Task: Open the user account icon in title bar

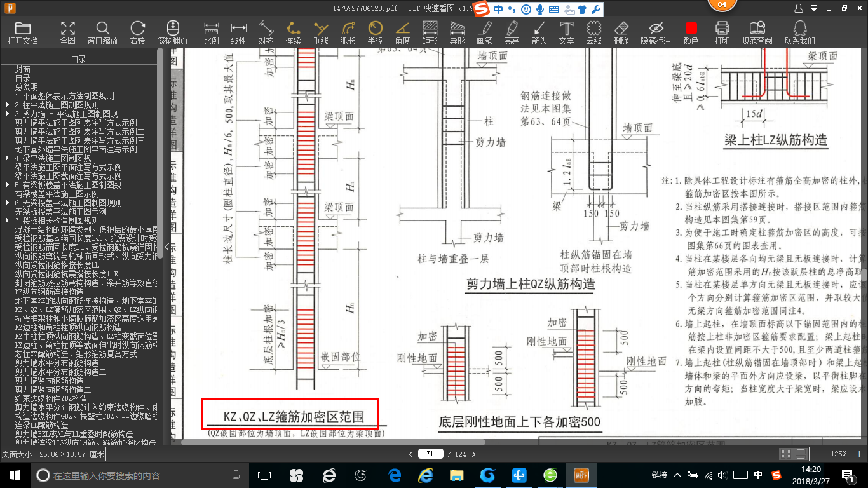Action: [799, 8]
